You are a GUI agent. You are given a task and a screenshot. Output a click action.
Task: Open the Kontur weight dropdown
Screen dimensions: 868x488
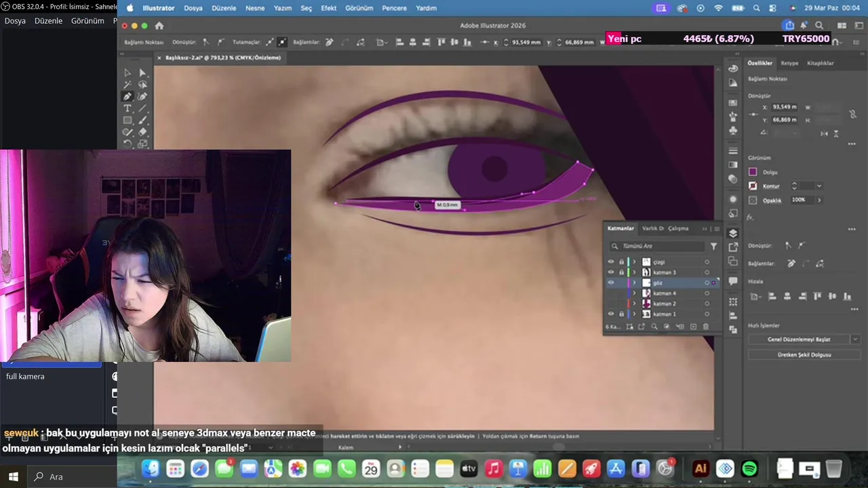point(819,186)
